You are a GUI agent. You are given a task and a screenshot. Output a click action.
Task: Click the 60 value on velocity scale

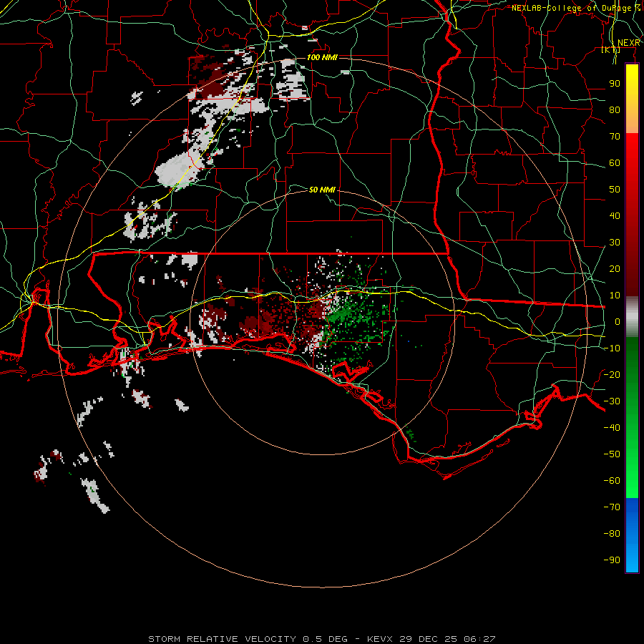(x=615, y=162)
